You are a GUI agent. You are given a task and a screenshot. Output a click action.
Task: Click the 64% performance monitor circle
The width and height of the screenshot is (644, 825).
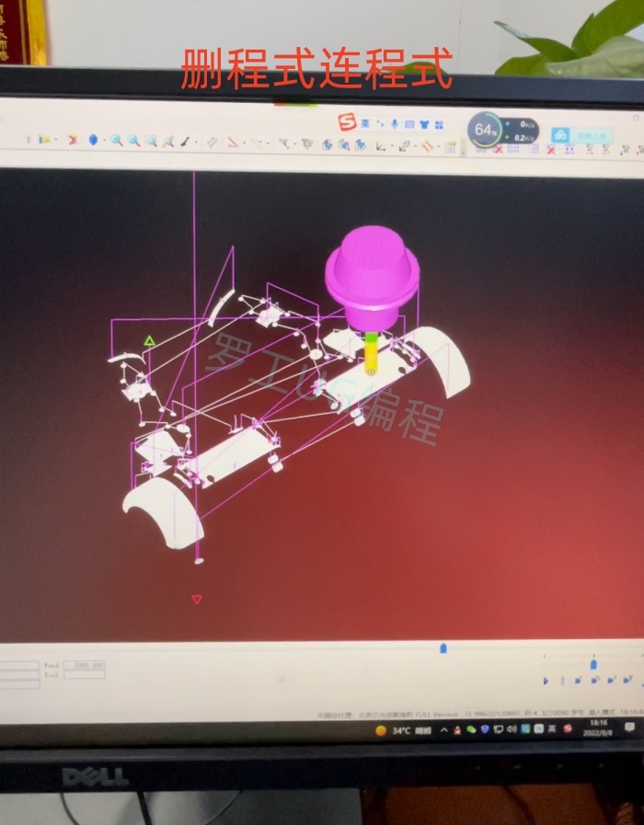(x=485, y=130)
